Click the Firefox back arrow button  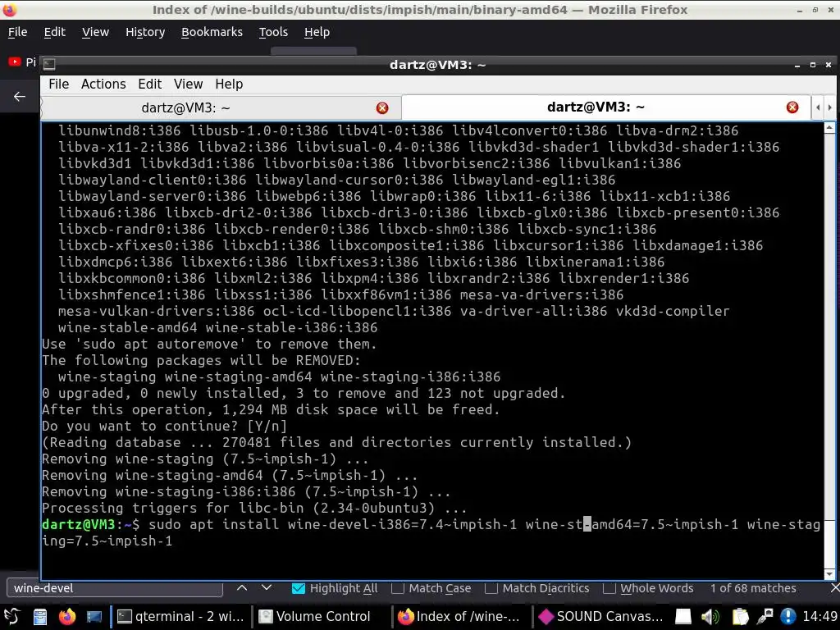coord(20,97)
